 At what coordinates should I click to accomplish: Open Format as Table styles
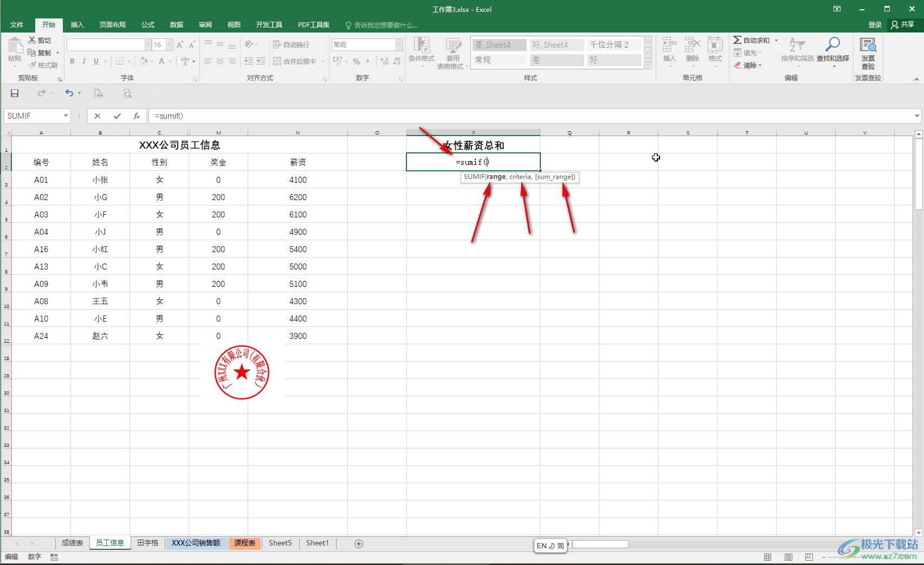point(453,53)
